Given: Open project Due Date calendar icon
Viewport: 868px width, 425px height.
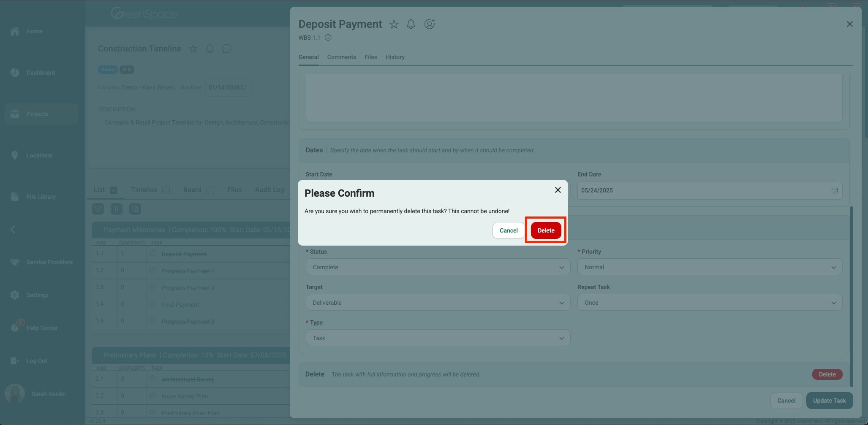Looking at the screenshot, I should [244, 87].
